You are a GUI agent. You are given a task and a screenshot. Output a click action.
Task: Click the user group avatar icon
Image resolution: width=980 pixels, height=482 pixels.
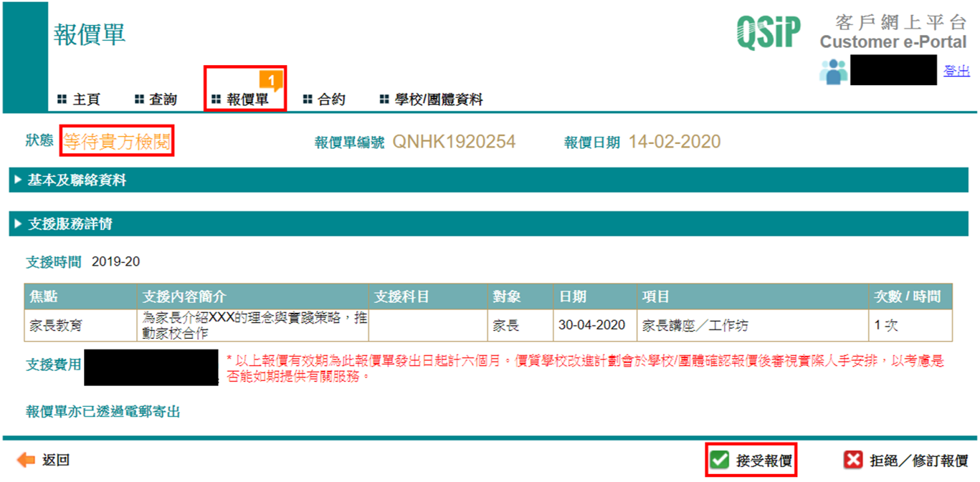pyautogui.click(x=833, y=71)
